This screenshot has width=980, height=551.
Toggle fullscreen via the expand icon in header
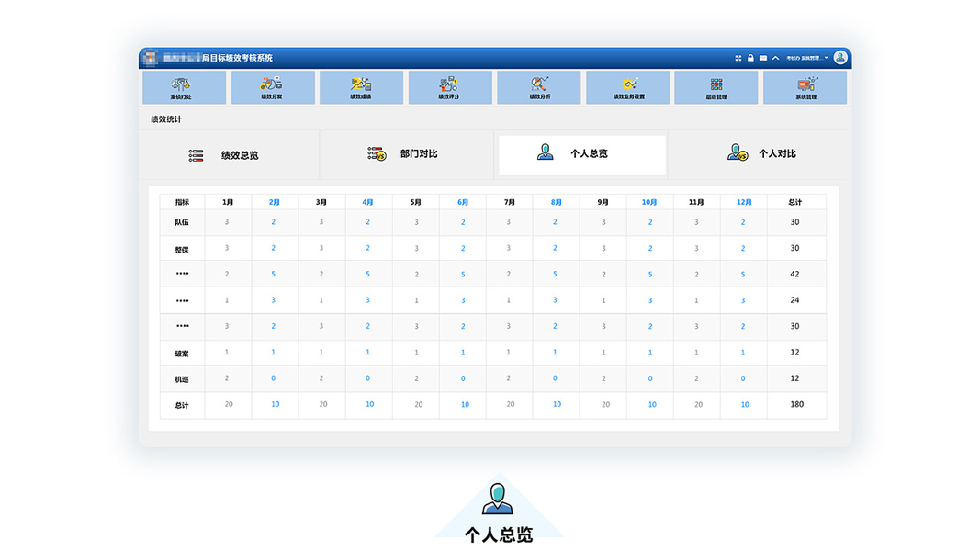coord(738,58)
